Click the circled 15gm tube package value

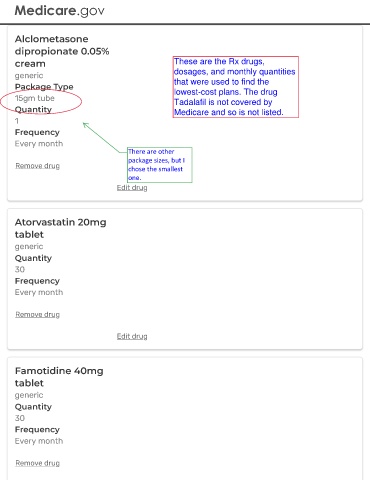pos(35,98)
